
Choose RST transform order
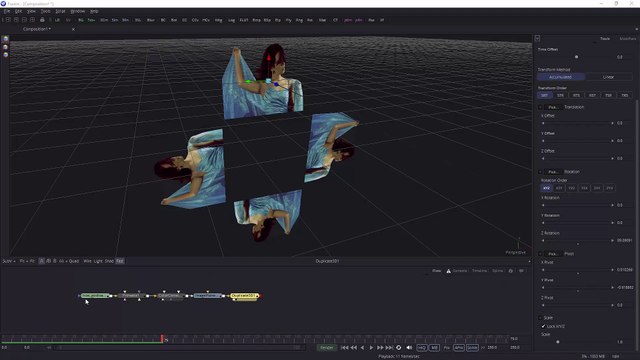pos(592,95)
